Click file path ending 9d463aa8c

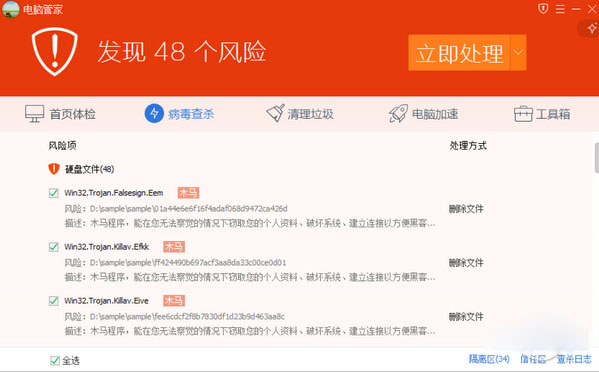click(187, 317)
